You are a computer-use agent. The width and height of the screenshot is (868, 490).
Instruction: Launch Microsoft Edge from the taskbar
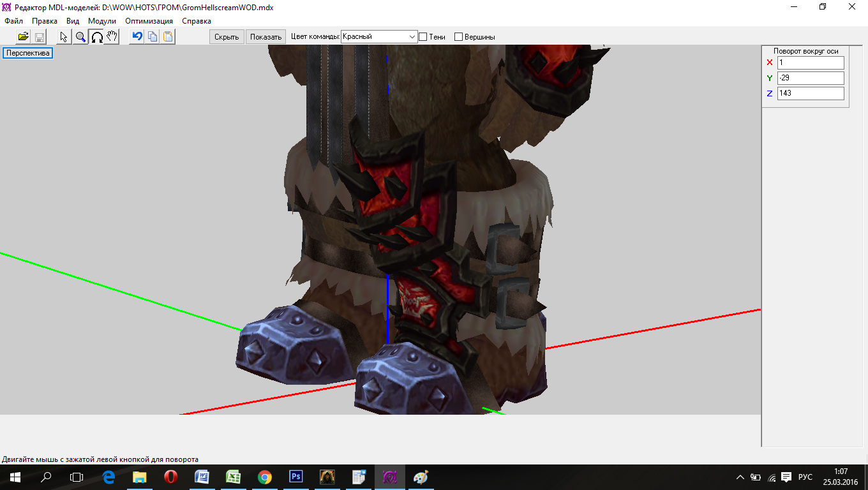[108, 477]
